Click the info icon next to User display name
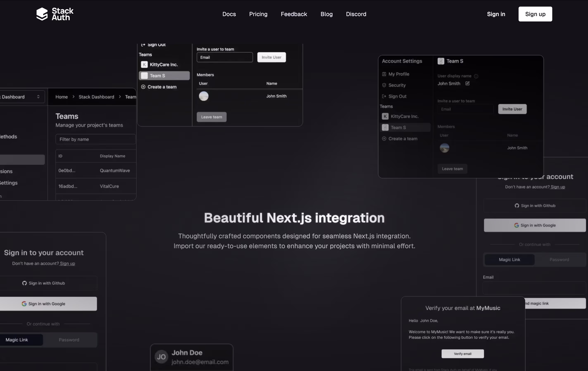588x371 pixels. 476,76
